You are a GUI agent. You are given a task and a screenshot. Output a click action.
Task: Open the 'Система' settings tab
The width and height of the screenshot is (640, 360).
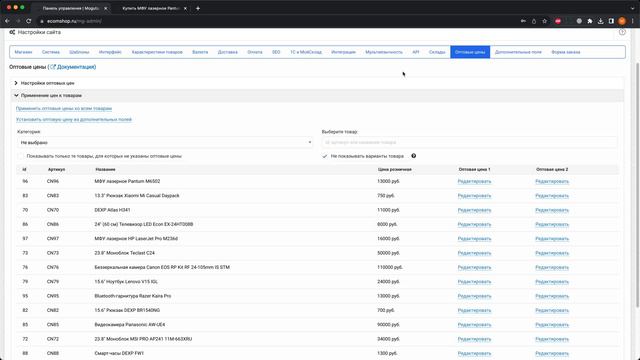tap(51, 52)
